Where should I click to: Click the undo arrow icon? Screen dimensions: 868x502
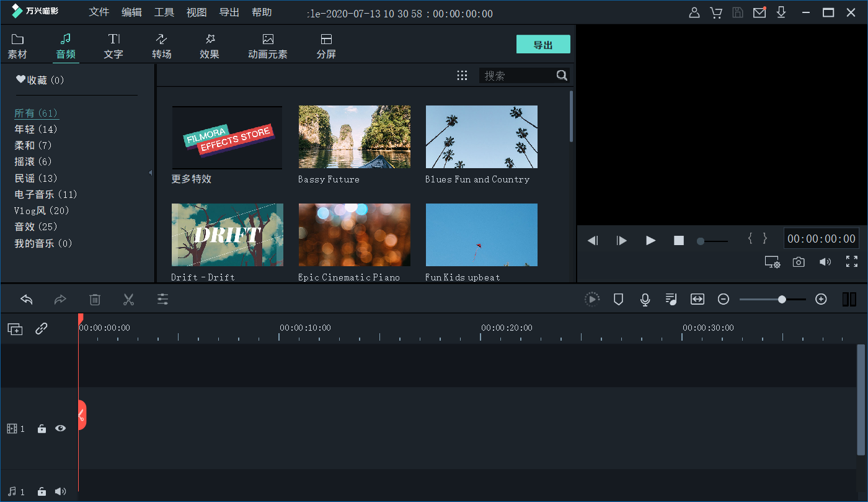pyautogui.click(x=27, y=300)
